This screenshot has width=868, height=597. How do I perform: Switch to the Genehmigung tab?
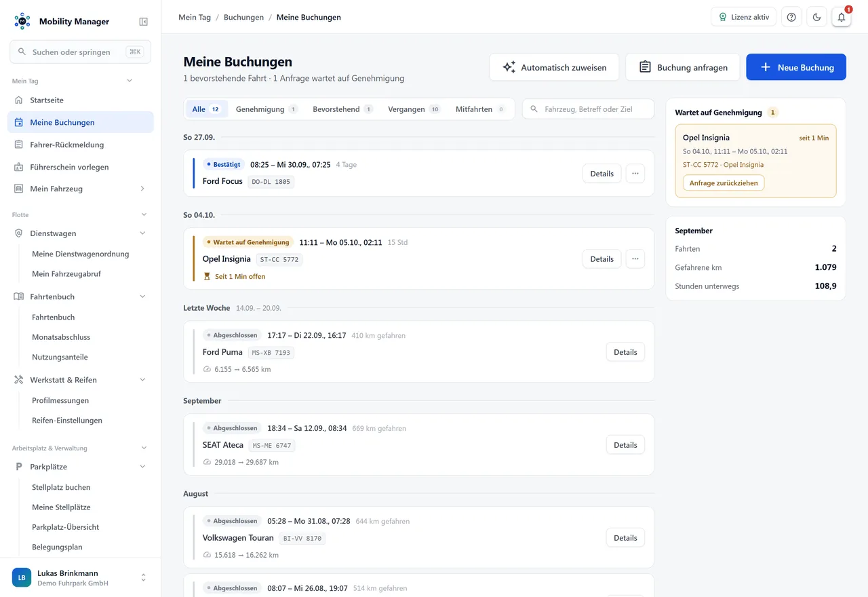267,109
